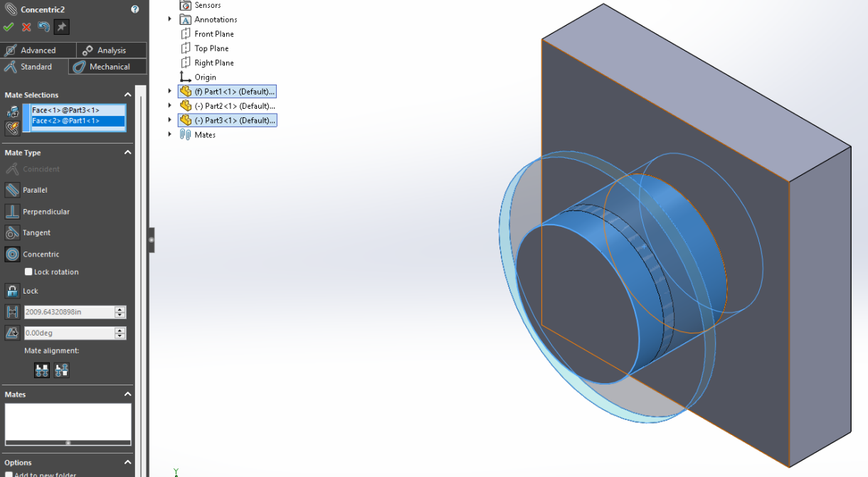This screenshot has height=477, width=868.
Task: Toggle the multiple mate mode icon
Action: point(12,128)
